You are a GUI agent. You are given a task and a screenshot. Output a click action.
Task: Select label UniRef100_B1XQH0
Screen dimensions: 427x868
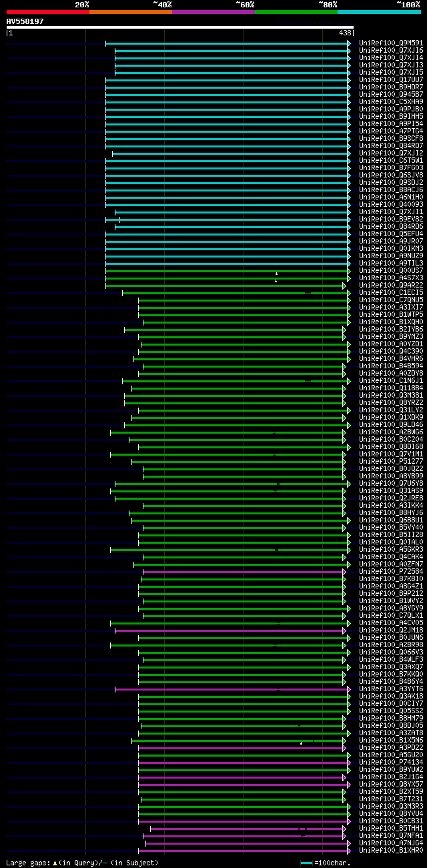pos(391,322)
